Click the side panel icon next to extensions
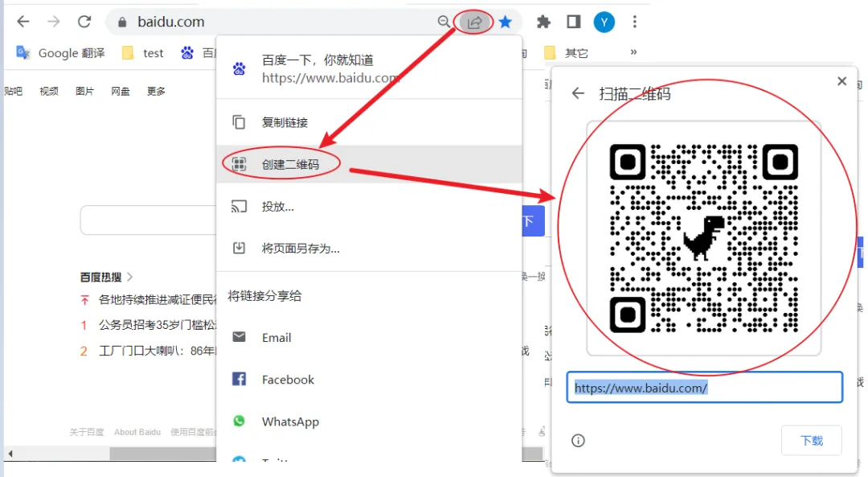 pyautogui.click(x=572, y=22)
